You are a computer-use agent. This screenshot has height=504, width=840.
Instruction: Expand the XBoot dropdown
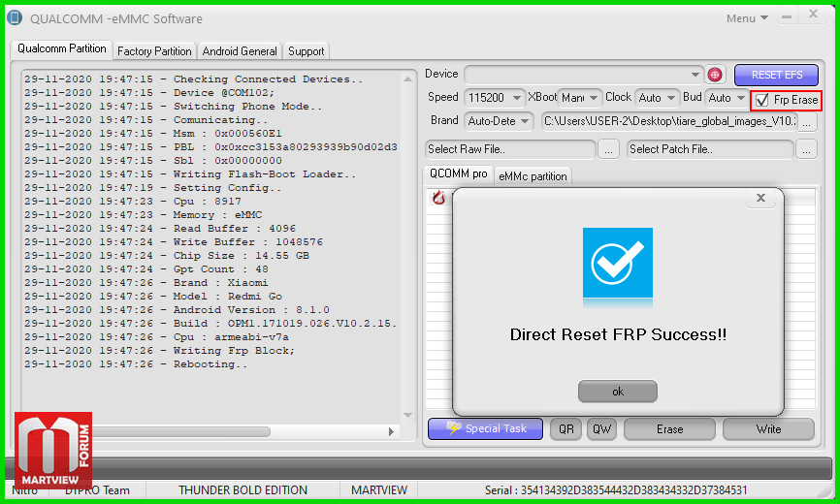point(580,97)
